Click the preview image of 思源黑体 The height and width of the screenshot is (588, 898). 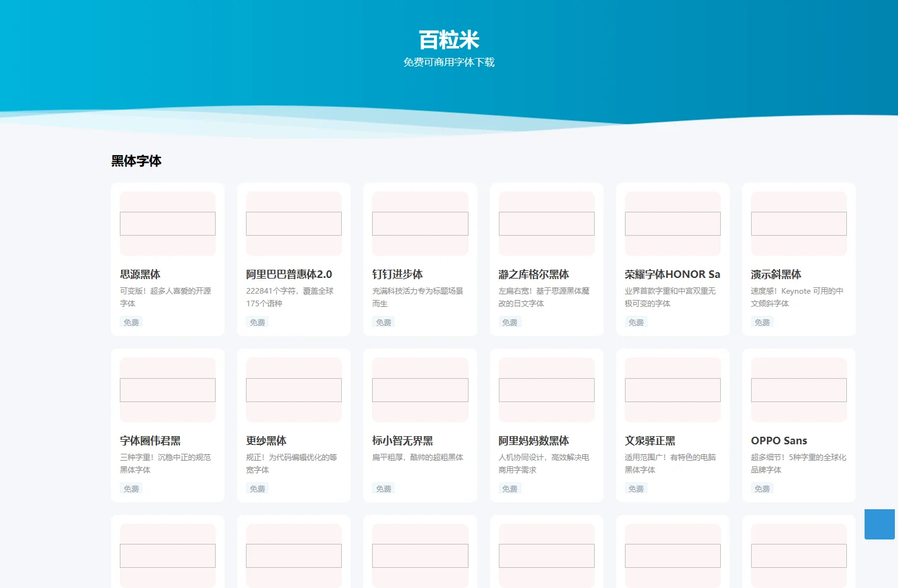coord(168,224)
